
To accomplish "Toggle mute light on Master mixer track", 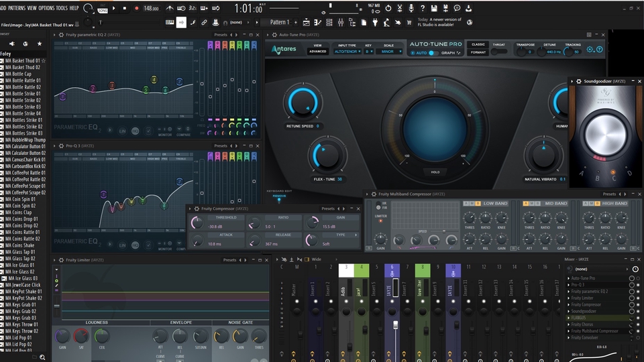I will click(297, 301).
